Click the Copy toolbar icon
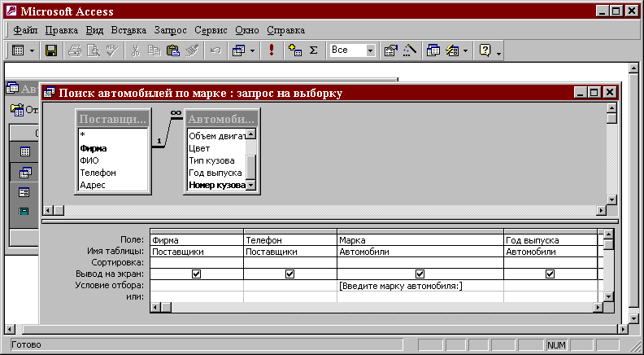The height and width of the screenshot is (355, 644). [x=154, y=50]
